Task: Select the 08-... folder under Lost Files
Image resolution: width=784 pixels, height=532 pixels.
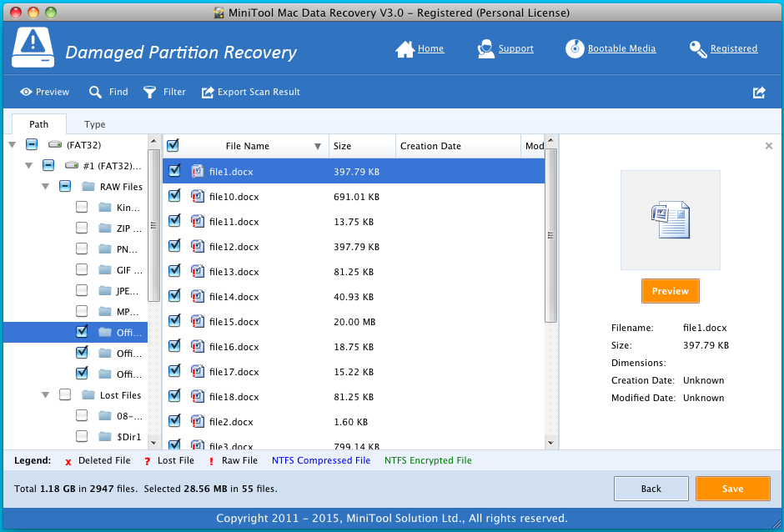Action: coord(129,415)
